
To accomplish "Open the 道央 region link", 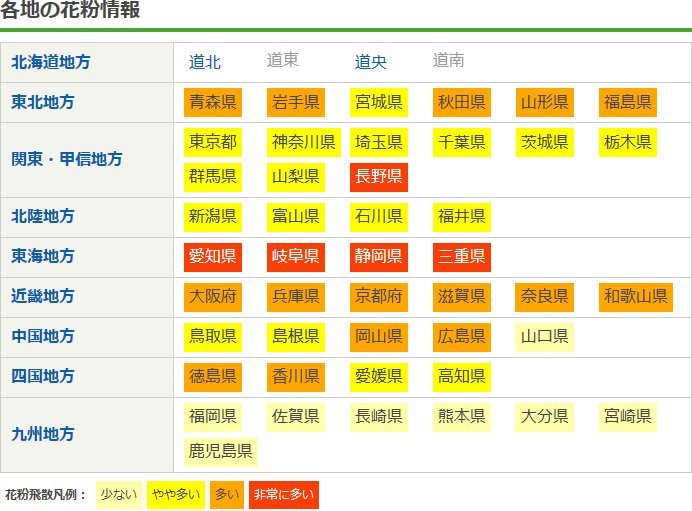I will click(371, 62).
